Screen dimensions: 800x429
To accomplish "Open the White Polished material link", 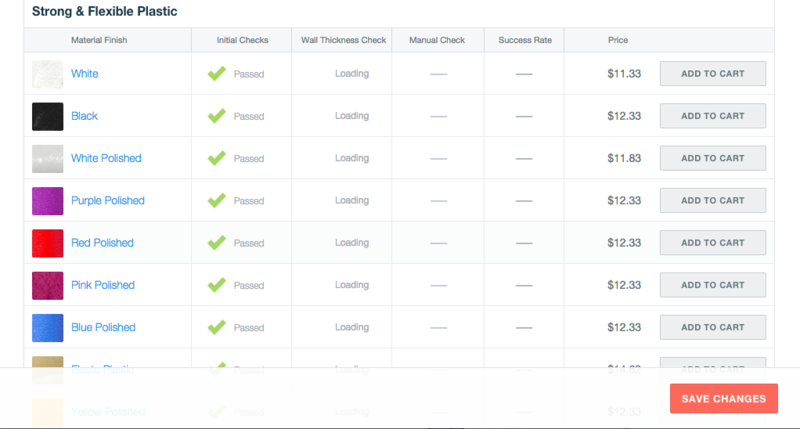I will pyautogui.click(x=106, y=158).
